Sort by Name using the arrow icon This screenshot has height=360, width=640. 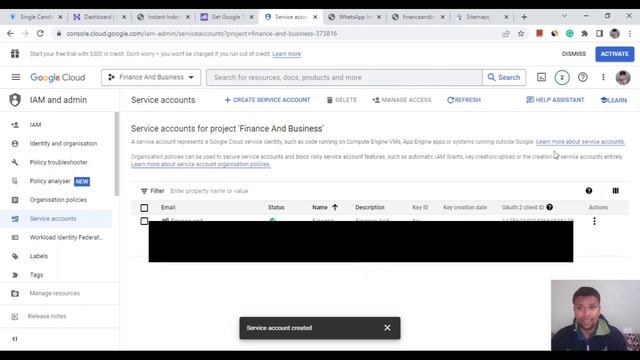(335, 207)
